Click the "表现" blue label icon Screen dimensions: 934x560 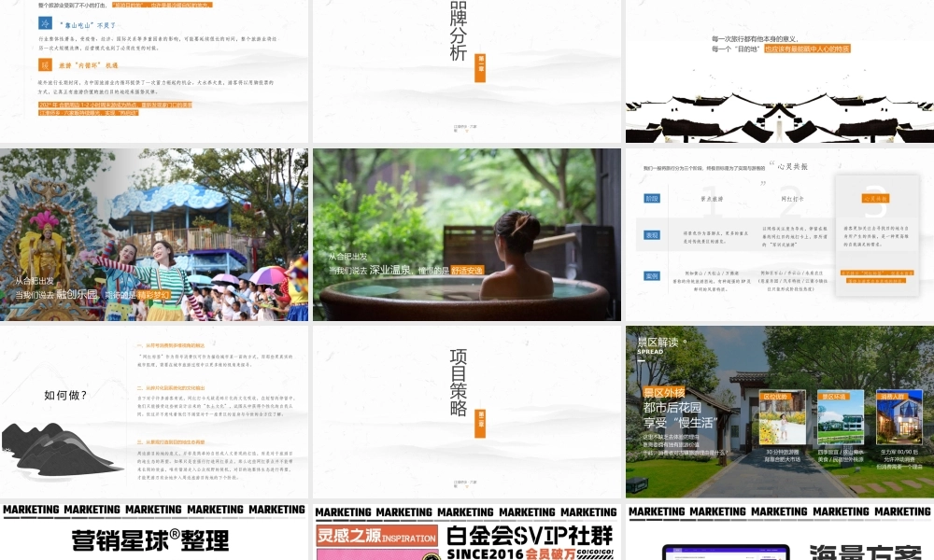click(652, 233)
